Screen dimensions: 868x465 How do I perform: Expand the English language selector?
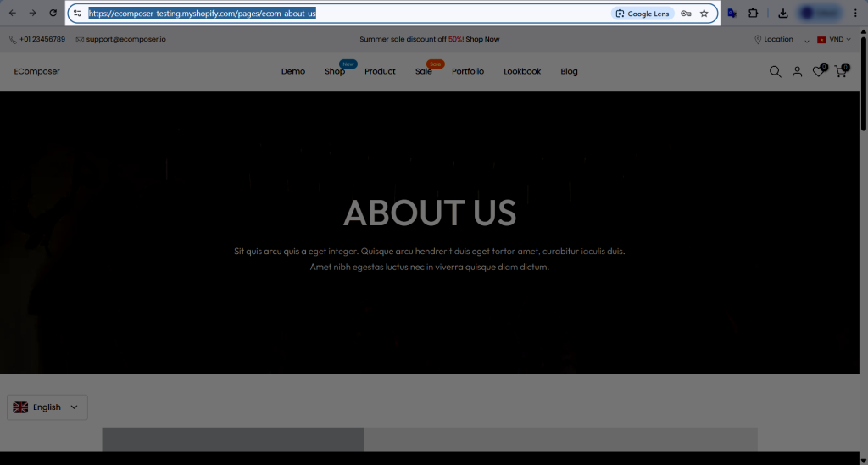click(x=47, y=407)
